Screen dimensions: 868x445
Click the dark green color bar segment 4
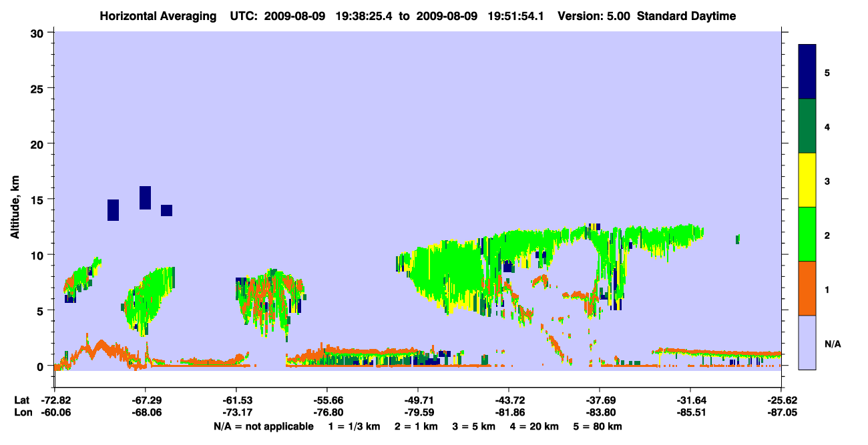(807, 126)
